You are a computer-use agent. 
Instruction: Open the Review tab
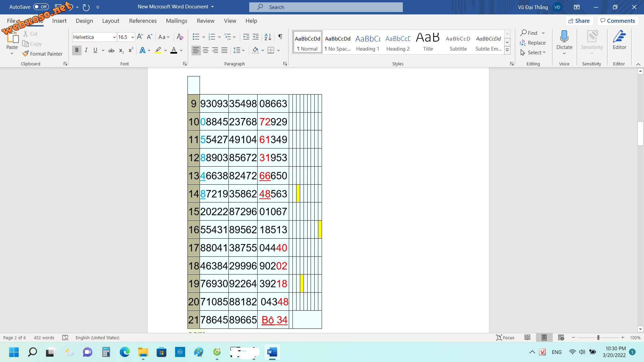206,21
